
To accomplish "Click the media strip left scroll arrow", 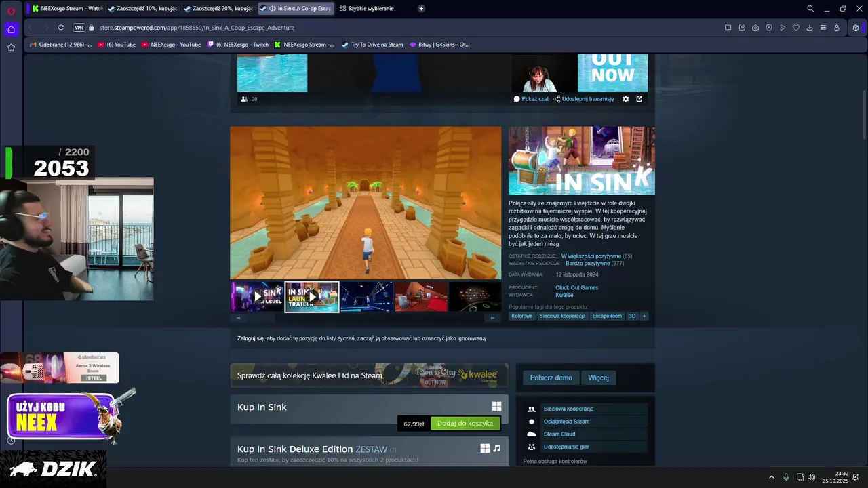I will pyautogui.click(x=237, y=317).
